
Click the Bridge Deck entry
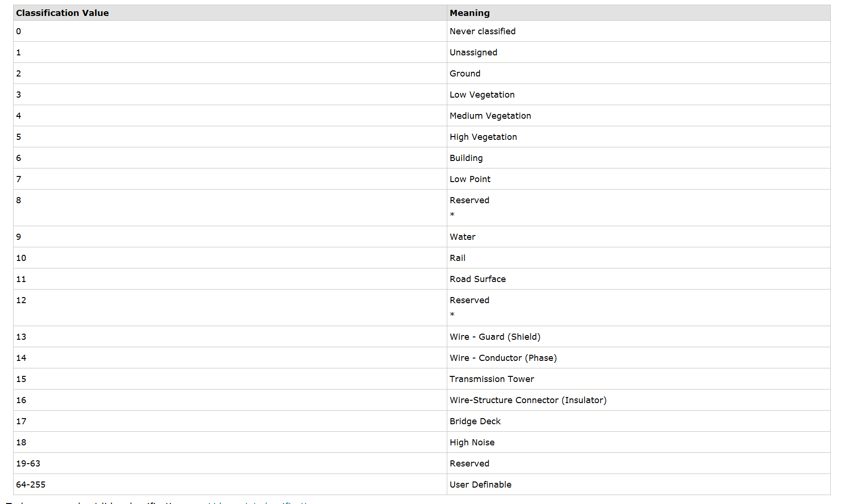[x=475, y=421]
